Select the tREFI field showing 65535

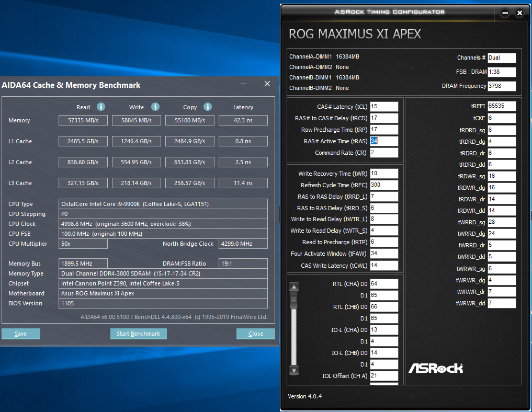coord(502,106)
